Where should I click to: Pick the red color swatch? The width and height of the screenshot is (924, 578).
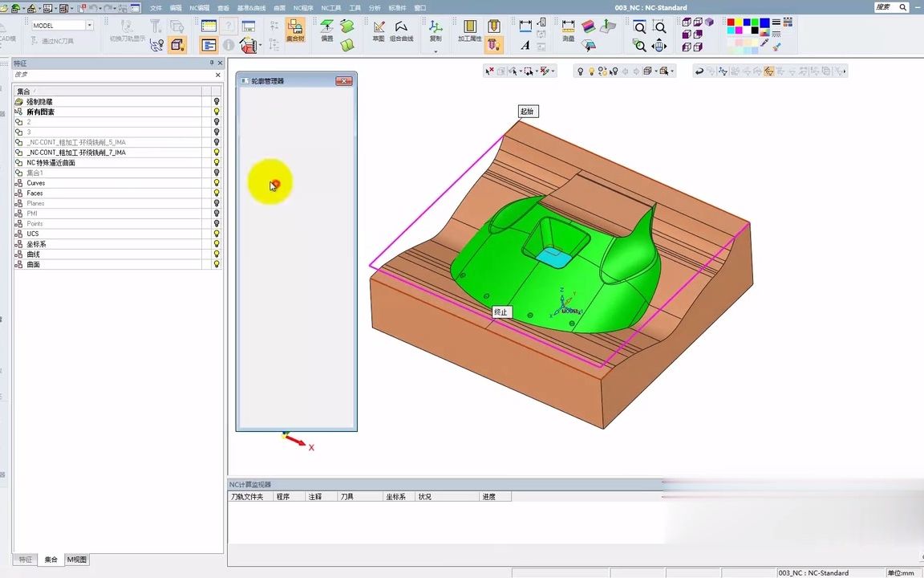click(x=731, y=22)
